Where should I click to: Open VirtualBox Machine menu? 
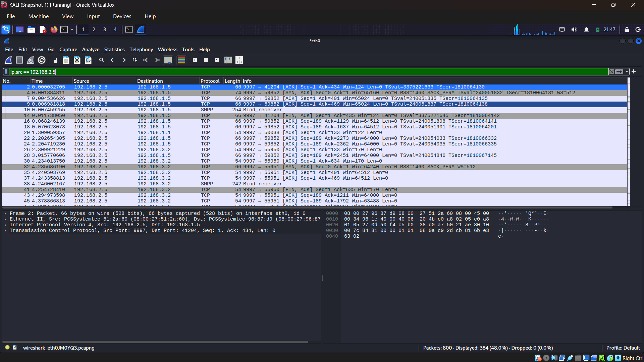pyautogui.click(x=38, y=16)
